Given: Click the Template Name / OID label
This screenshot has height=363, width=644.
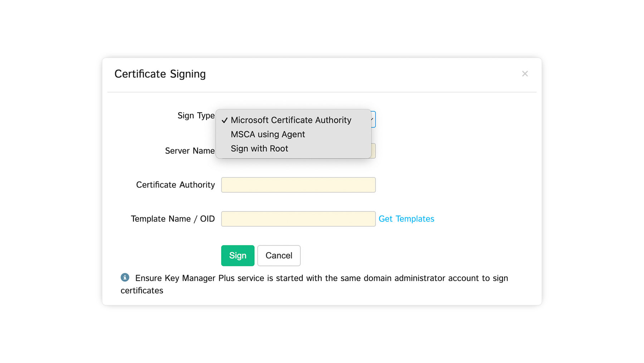Looking at the screenshot, I should (172, 219).
